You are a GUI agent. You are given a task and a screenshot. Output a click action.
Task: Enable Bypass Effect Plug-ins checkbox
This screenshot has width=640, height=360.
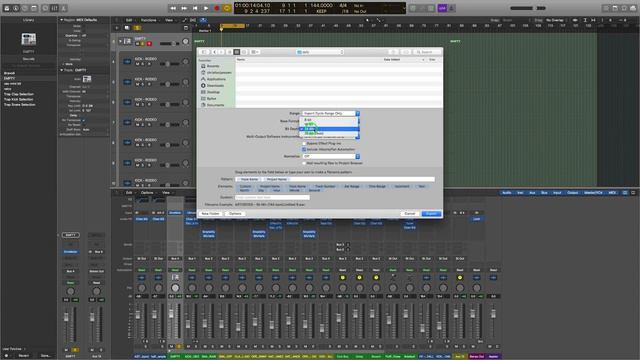[304, 144]
